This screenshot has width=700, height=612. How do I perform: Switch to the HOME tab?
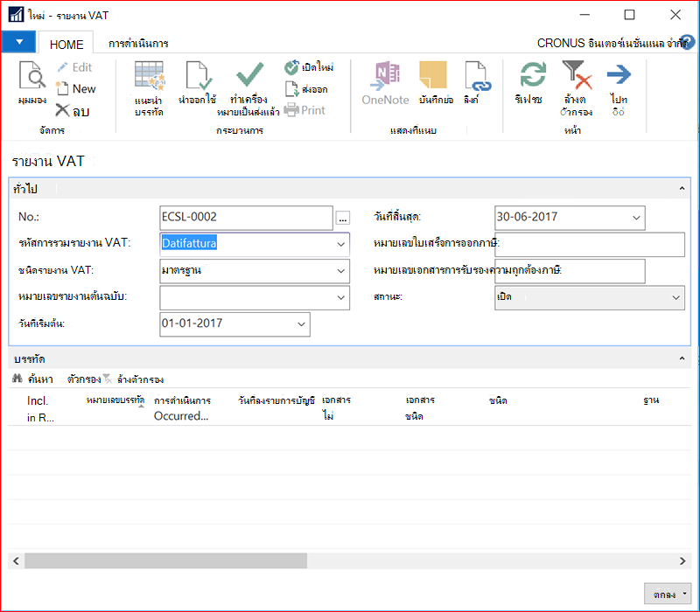[x=66, y=45]
